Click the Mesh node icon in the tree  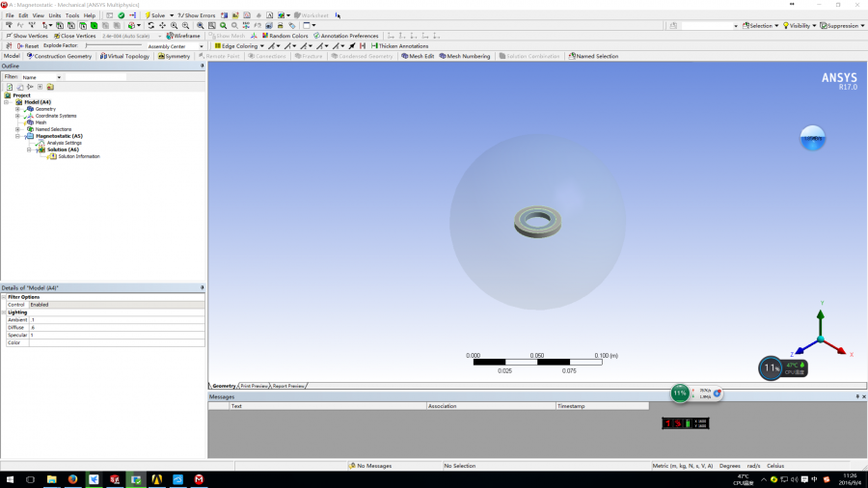click(30, 122)
